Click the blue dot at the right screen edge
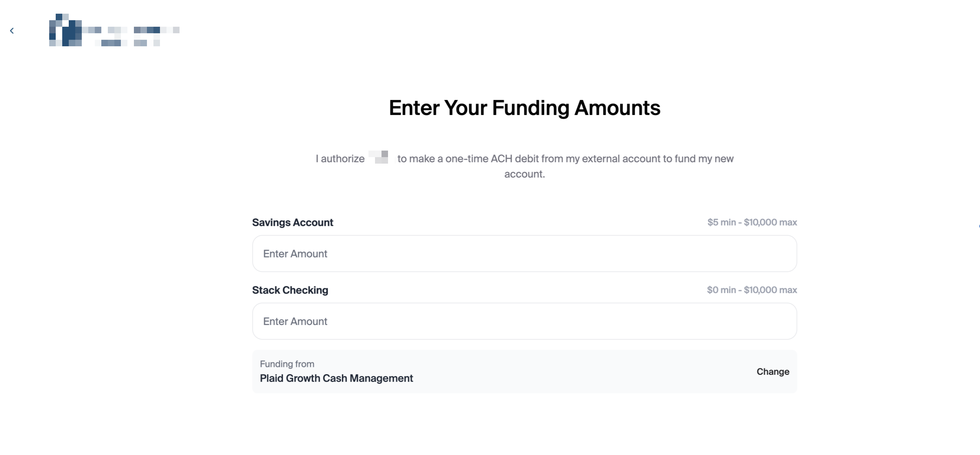 pyautogui.click(x=979, y=226)
